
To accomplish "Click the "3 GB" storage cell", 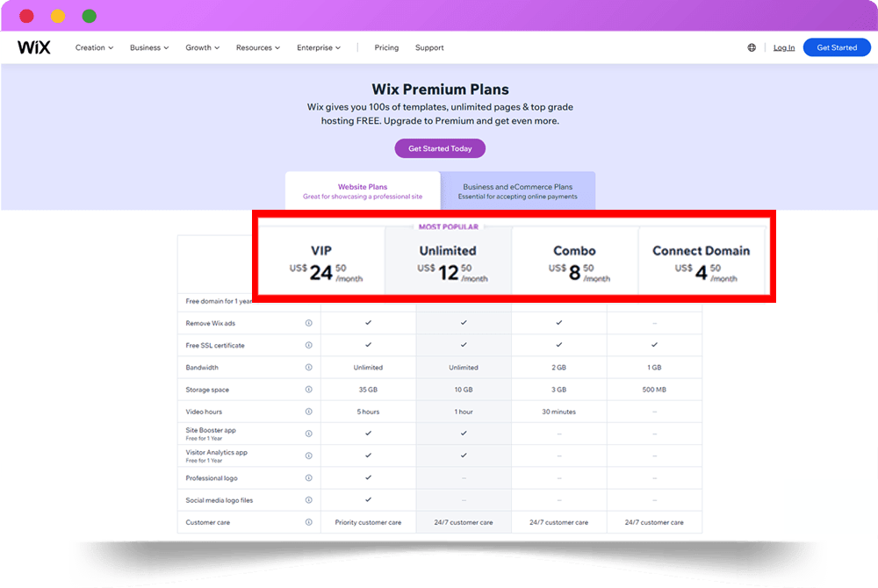I will (558, 390).
